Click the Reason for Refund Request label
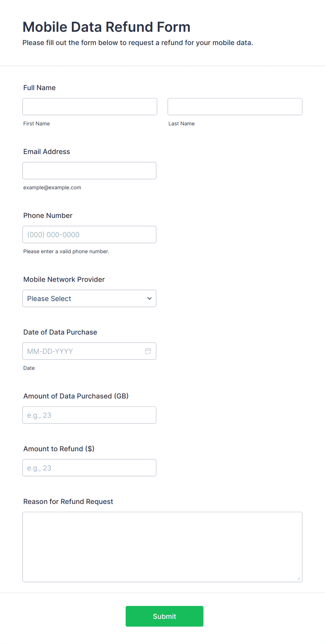 [68, 502]
